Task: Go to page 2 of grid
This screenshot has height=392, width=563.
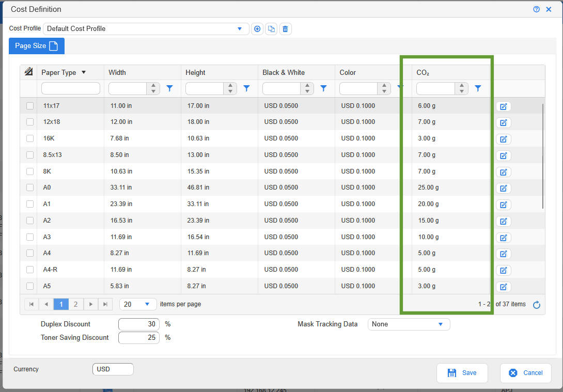Action: pyautogui.click(x=75, y=304)
